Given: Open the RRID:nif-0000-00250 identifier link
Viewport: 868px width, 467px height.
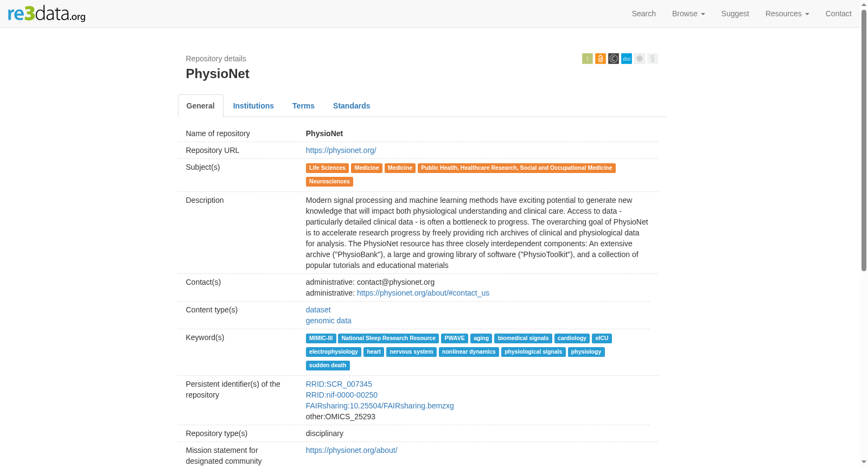Looking at the screenshot, I should [342, 395].
